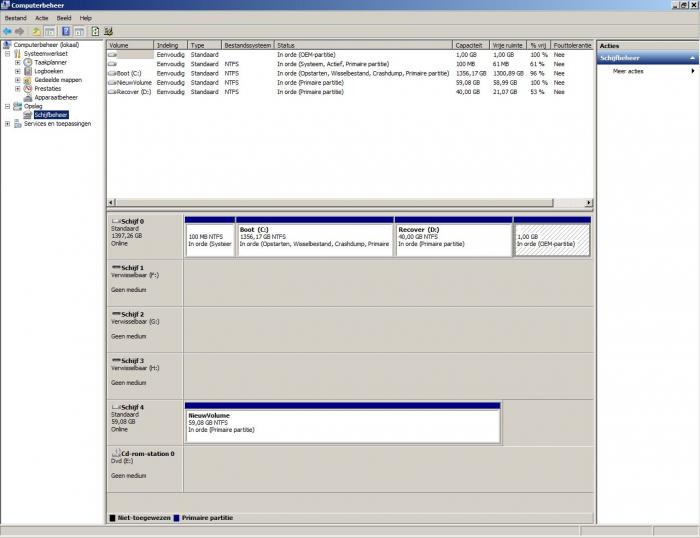This screenshot has height=538, width=700.
Task: Expand Services en toepassingen node
Action: [8, 124]
